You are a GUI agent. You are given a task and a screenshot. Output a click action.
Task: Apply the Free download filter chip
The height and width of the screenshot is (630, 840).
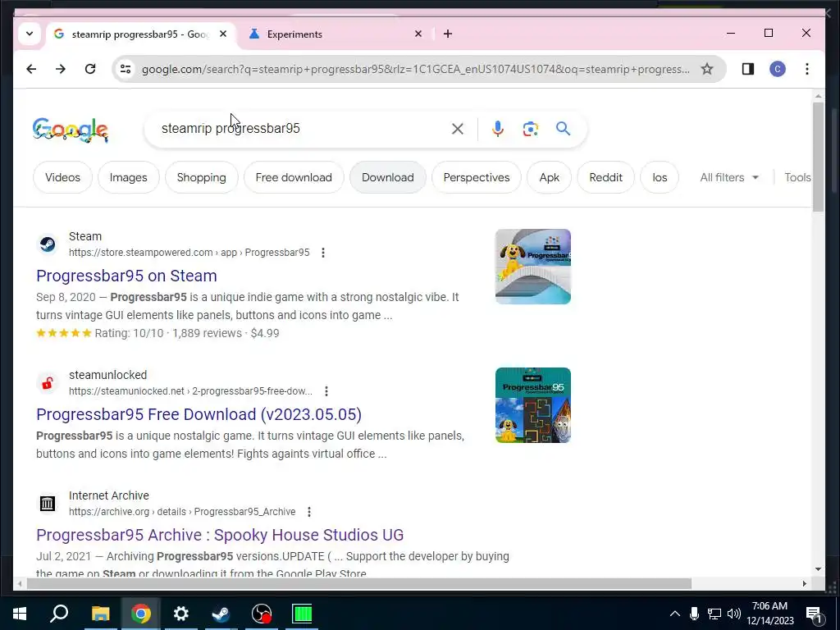click(294, 177)
